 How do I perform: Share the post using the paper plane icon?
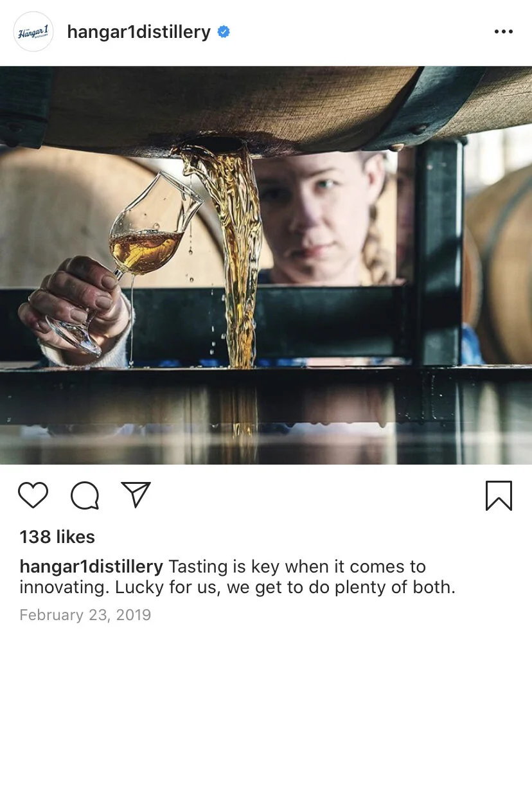click(x=136, y=495)
